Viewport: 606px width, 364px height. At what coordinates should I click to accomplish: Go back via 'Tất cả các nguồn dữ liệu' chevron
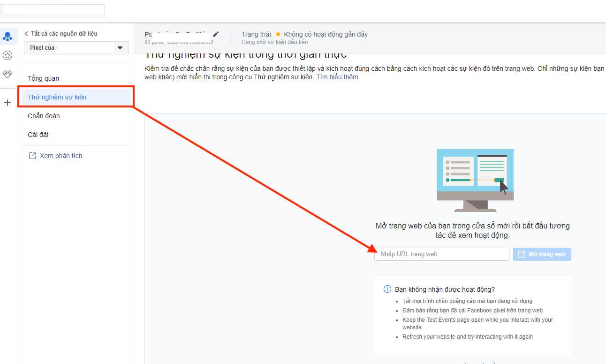point(27,34)
